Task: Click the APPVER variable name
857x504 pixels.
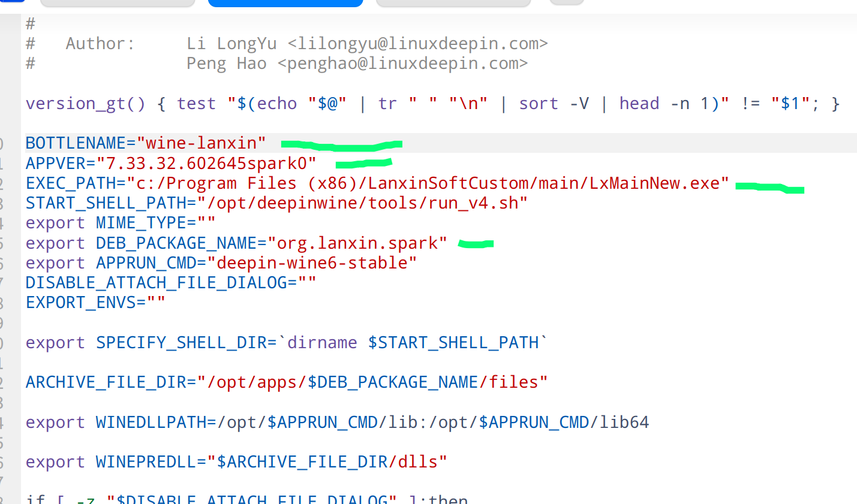Action: (56, 164)
